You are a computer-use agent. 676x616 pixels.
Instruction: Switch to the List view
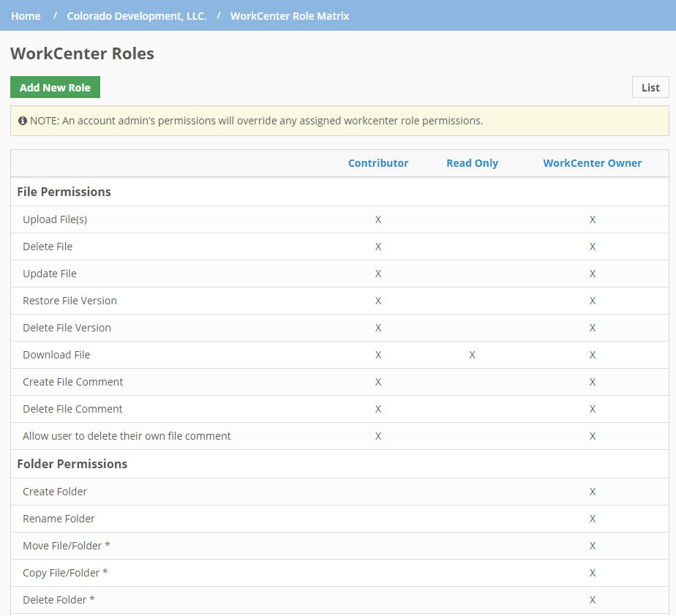[650, 86]
